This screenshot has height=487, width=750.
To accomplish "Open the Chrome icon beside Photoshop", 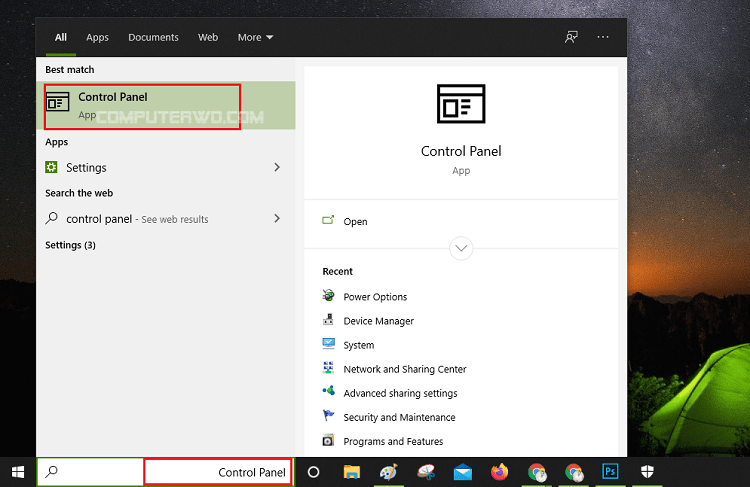I will (x=574, y=472).
